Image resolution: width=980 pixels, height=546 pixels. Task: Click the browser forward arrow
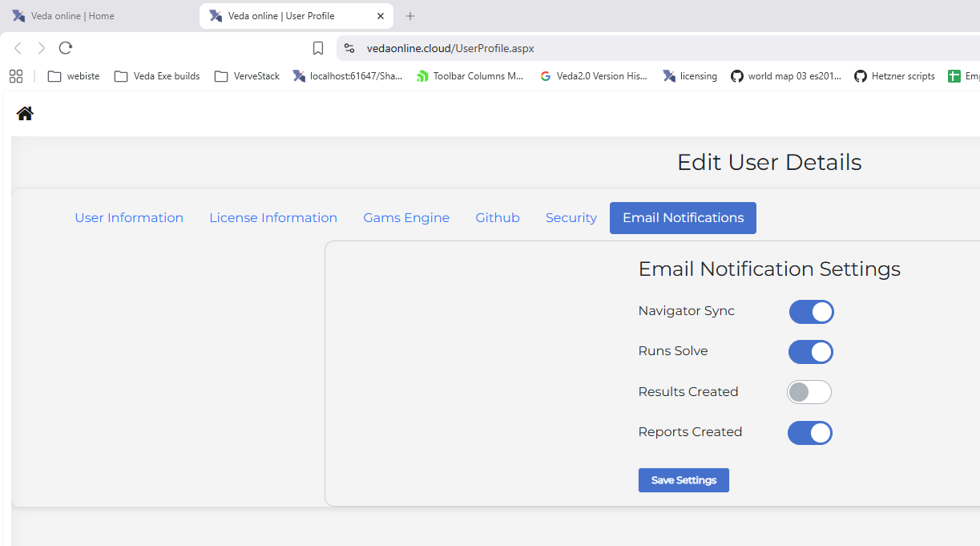42,48
